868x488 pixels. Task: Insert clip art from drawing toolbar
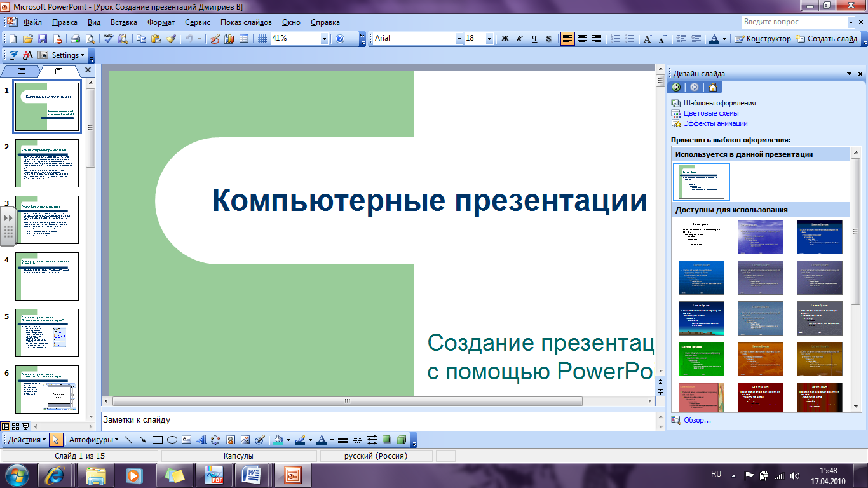coord(230,440)
